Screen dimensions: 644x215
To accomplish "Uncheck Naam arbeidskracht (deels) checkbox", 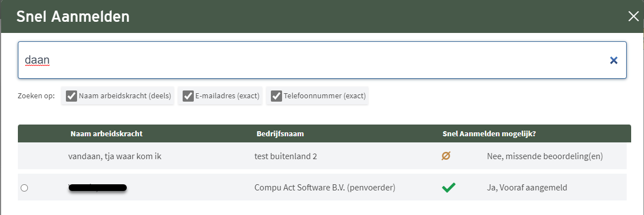I will (72, 96).
